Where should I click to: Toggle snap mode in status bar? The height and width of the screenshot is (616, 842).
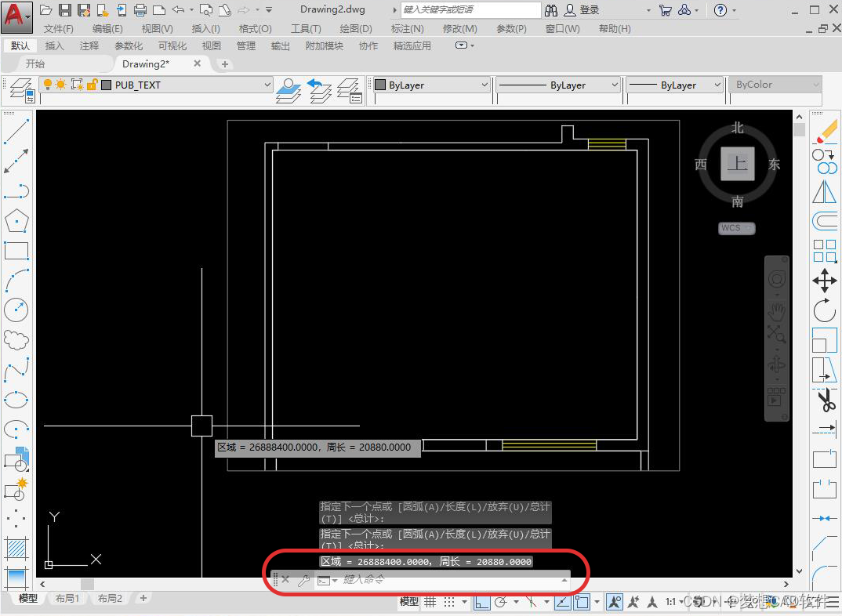click(x=448, y=602)
